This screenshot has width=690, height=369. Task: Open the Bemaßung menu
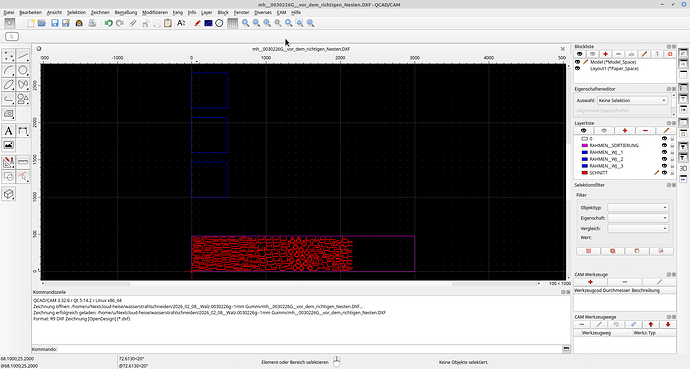pyautogui.click(x=126, y=12)
